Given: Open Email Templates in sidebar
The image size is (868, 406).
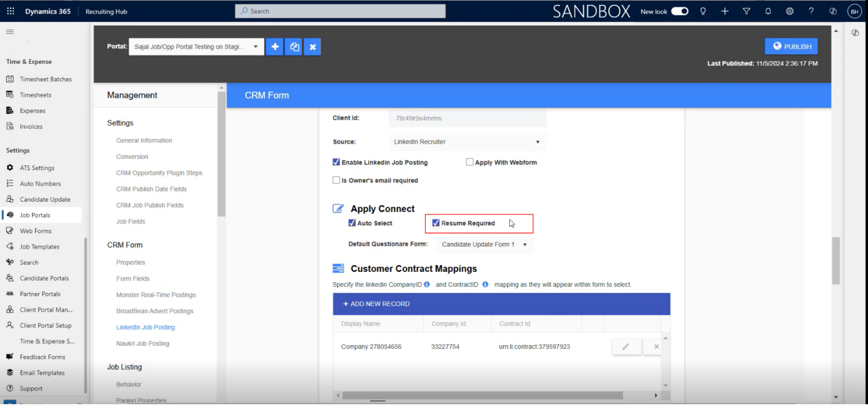Looking at the screenshot, I should [42, 373].
